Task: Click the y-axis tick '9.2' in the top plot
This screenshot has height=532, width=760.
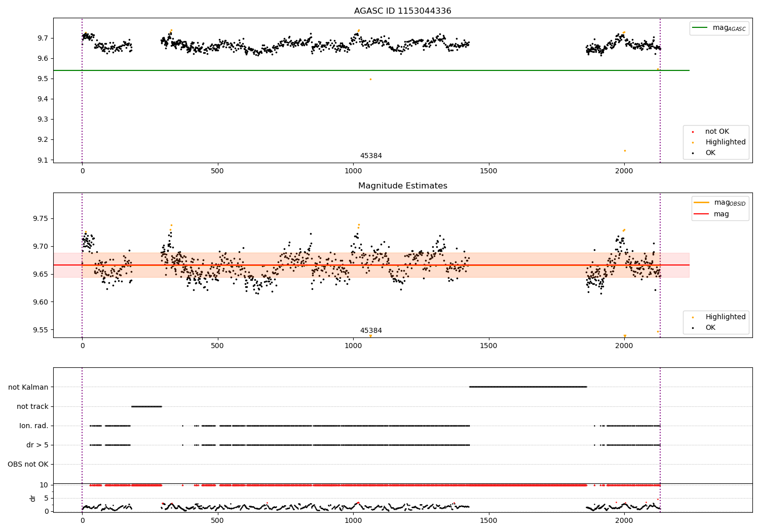Action: [43, 140]
